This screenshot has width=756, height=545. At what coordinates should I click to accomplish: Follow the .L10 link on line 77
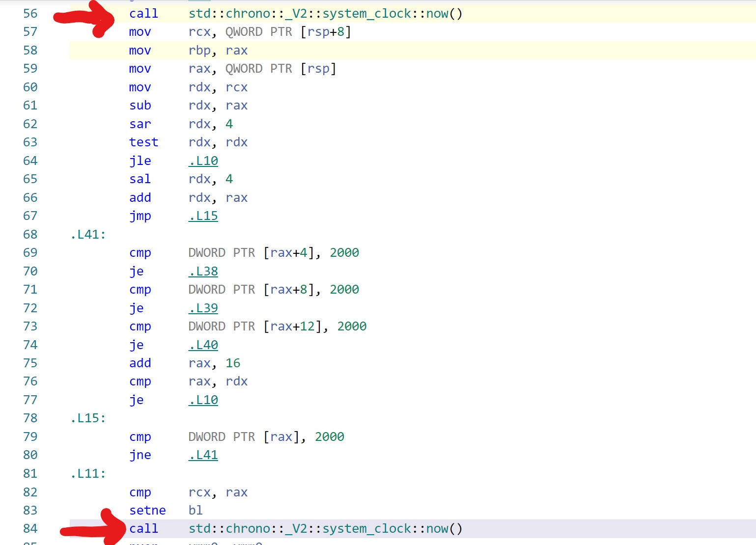point(203,400)
